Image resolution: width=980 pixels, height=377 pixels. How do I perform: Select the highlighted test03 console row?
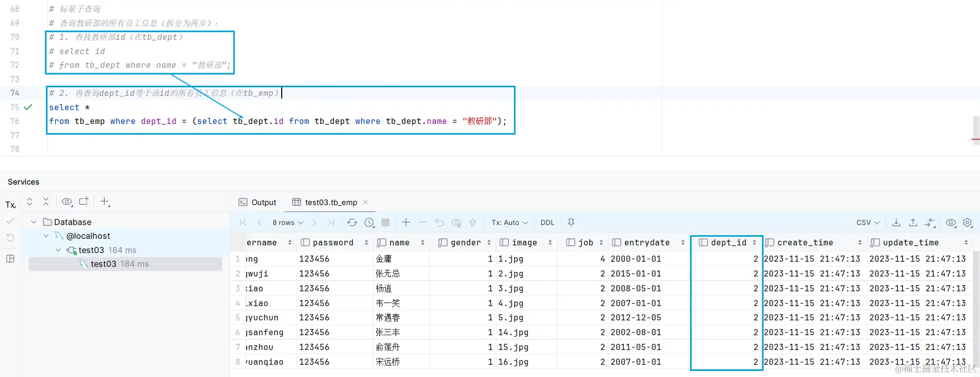[125, 264]
